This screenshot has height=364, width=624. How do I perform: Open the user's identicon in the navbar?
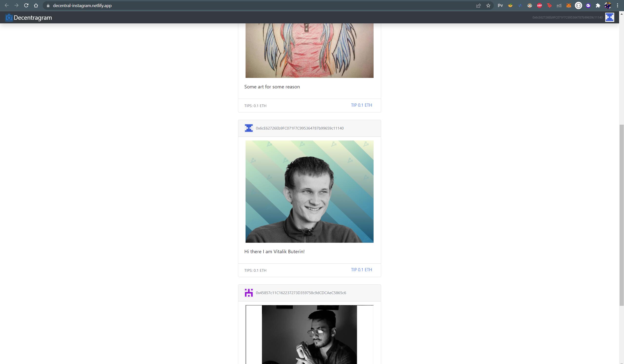point(609,17)
